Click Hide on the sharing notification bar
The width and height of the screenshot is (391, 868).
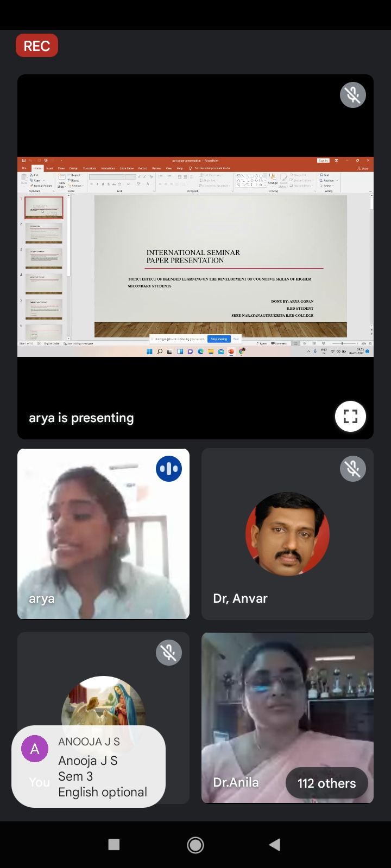[x=236, y=339]
